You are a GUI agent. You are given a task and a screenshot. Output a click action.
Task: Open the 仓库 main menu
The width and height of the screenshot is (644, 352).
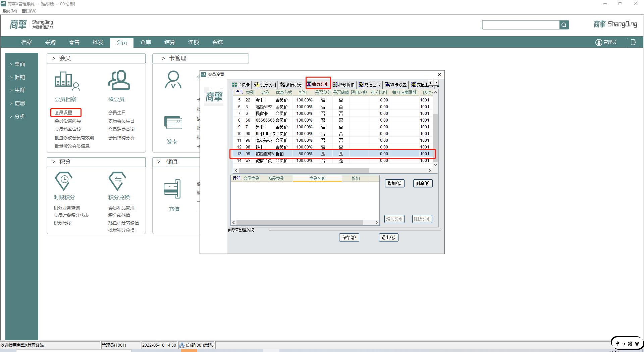tap(146, 42)
